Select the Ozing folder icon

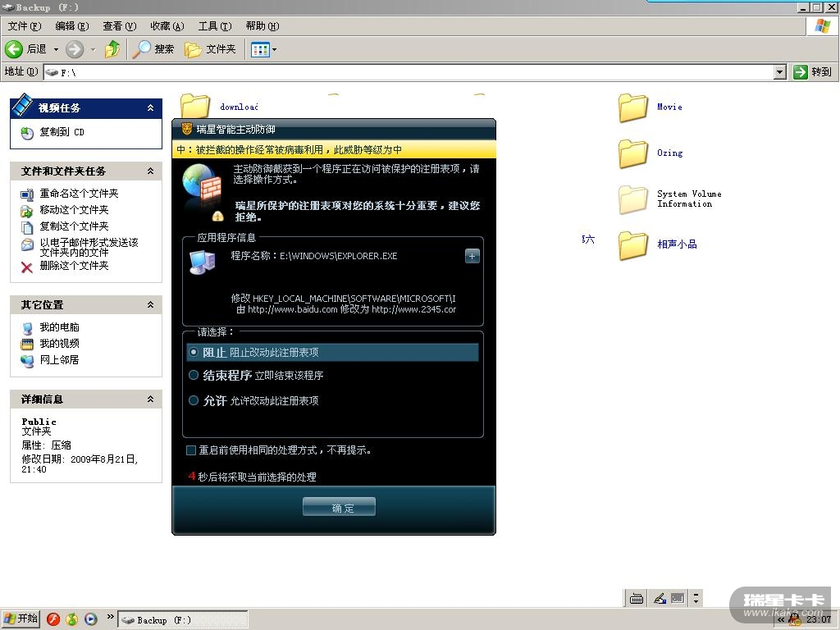point(633,153)
